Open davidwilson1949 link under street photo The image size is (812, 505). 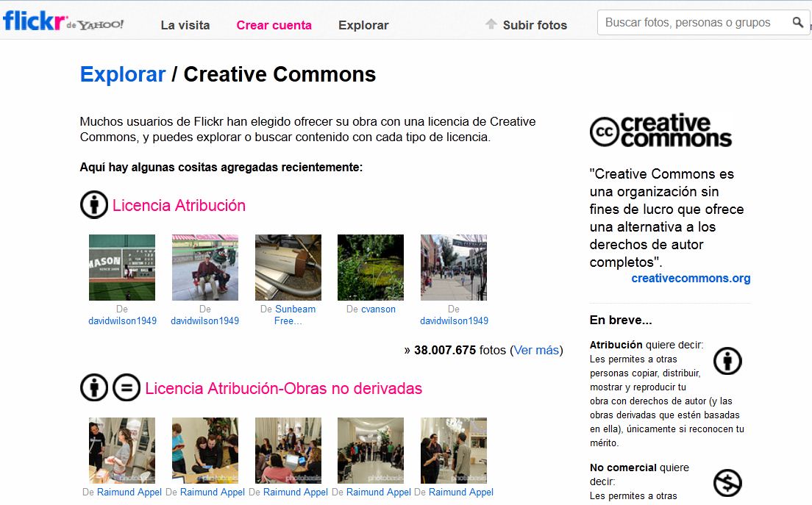click(x=454, y=320)
